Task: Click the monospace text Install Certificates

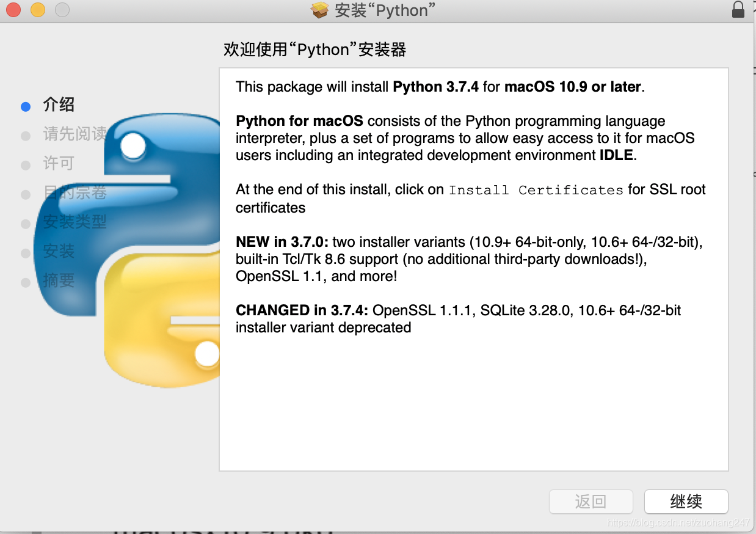Action: click(536, 190)
